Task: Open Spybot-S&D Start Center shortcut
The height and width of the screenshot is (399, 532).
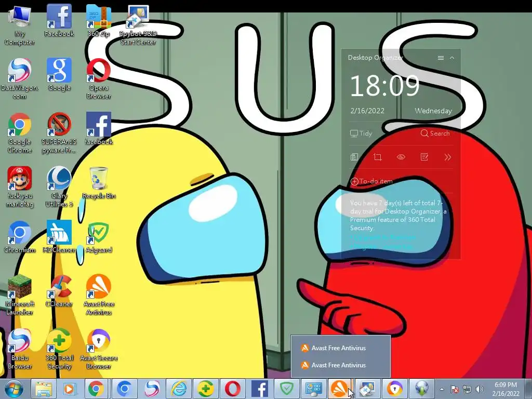Action: pos(138,25)
